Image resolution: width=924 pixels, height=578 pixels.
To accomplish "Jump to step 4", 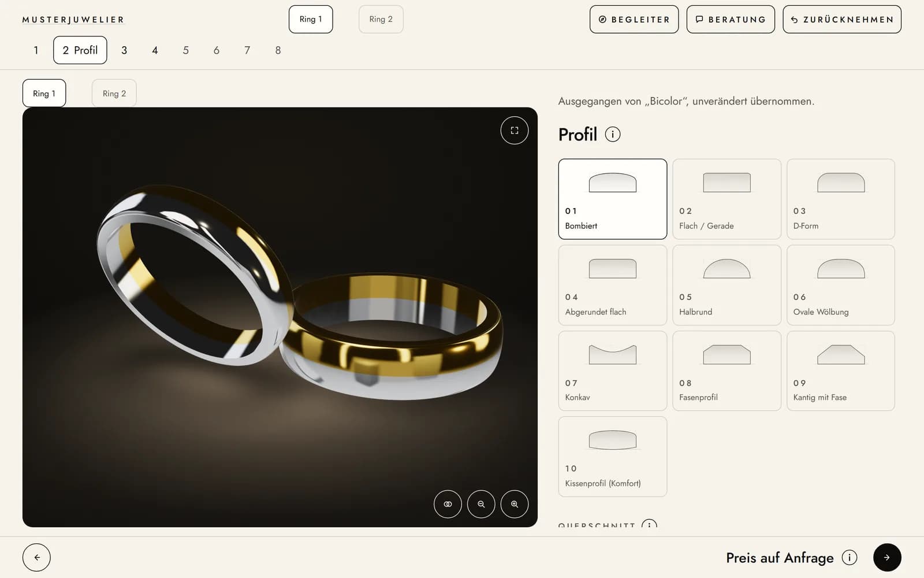I will point(155,50).
